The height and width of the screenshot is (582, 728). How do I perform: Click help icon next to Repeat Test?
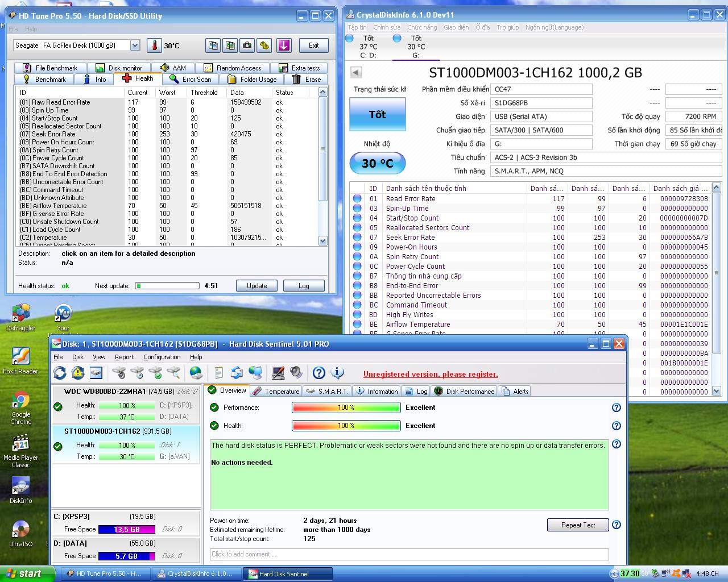616,525
